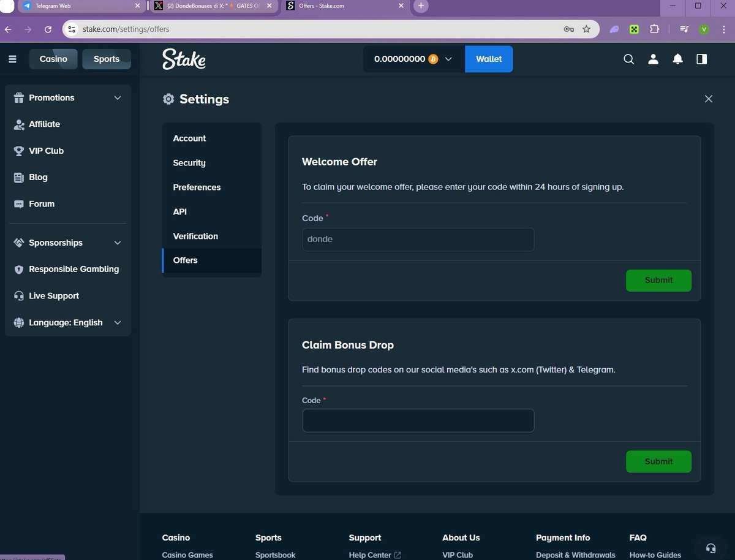The image size is (735, 560).
Task: Click the Blog newspaper icon
Action: 18,177
